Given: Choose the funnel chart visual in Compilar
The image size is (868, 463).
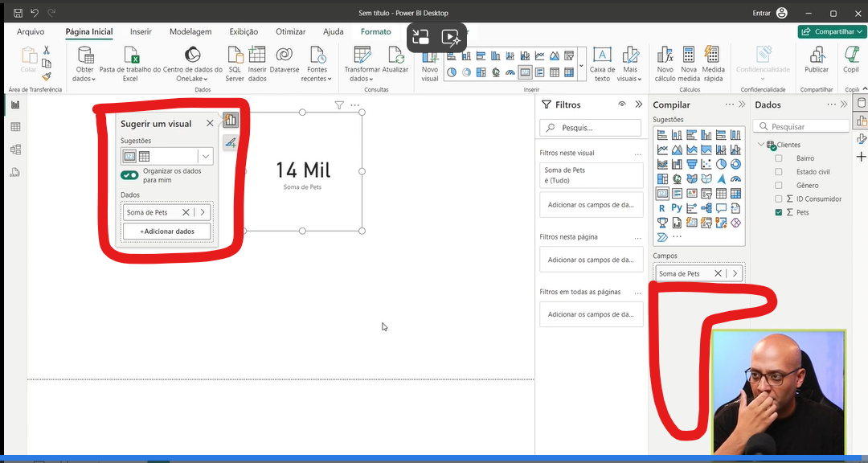Looking at the screenshot, I should (691, 164).
